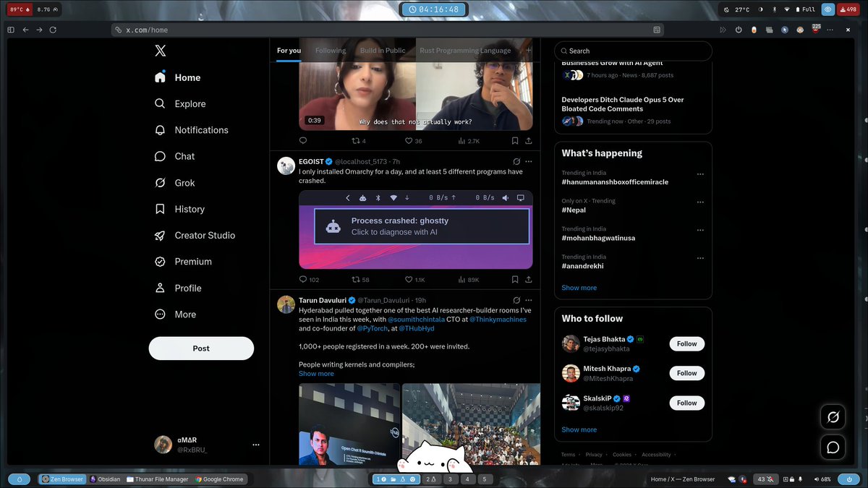Image resolution: width=868 pixels, height=488 pixels.
Task: Reply to the video post
Action: tap(303, 141)
